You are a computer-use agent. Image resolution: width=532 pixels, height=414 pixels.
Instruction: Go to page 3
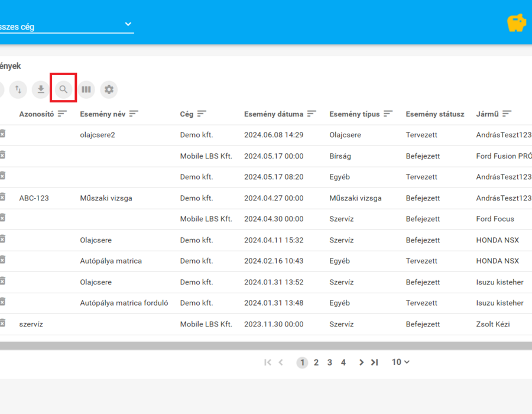point(330,363)
